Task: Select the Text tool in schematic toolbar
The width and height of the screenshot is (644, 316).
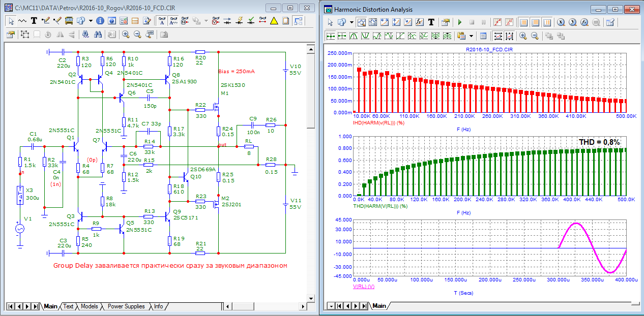Action: pyautogui.click(x=34, y=21)
